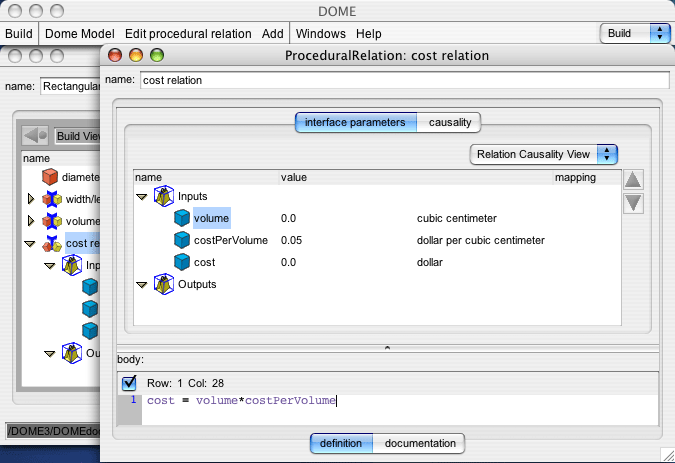Open the Build View combo box
The height and width of the screenshot is (463, 675).
point(77,136)
